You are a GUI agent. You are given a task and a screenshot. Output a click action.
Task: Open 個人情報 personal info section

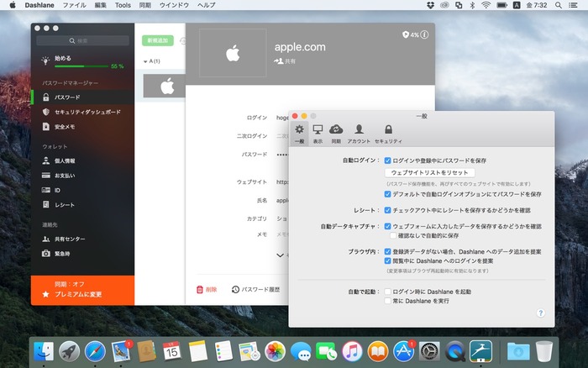[82, 160]
